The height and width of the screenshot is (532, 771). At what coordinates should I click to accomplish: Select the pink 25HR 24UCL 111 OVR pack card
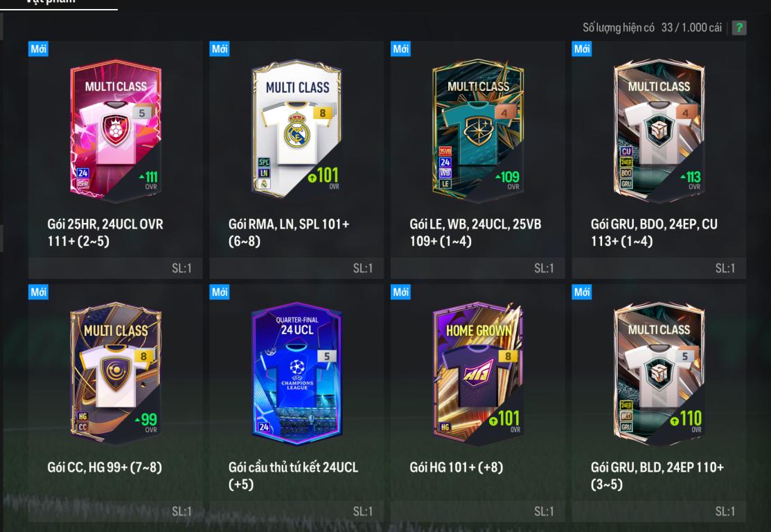pos(116,130)
